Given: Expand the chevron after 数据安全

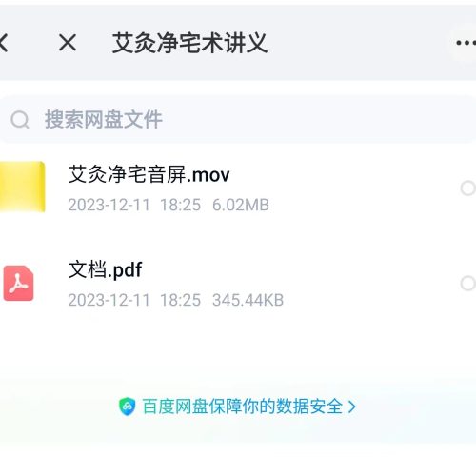Looking at the screenshot, I should (351, 407).
